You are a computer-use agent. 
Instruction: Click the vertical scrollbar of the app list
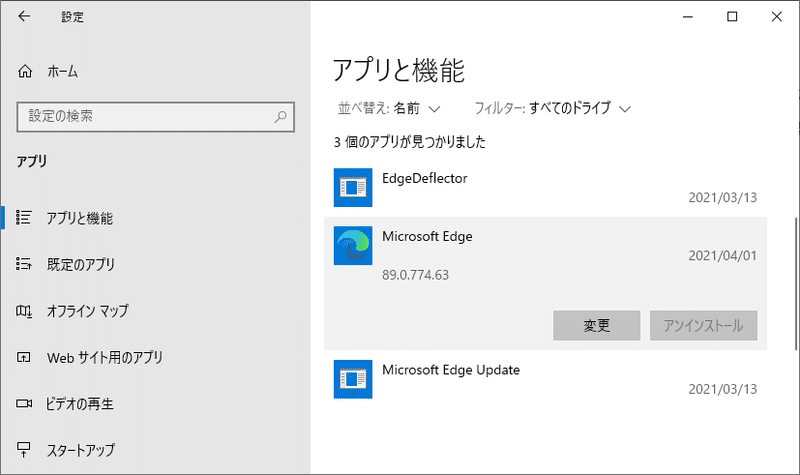click(x=796, y=283)
